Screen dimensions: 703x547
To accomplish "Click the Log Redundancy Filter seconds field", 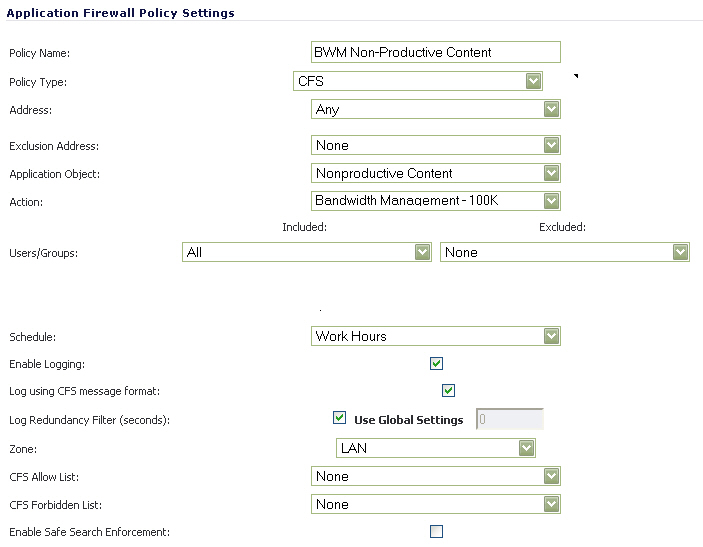I will (510, 420).
